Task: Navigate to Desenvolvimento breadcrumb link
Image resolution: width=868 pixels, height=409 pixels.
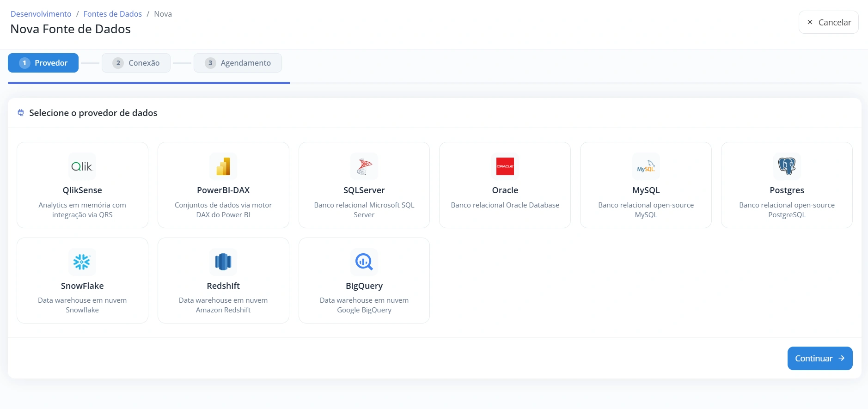Action: point(41,14)
